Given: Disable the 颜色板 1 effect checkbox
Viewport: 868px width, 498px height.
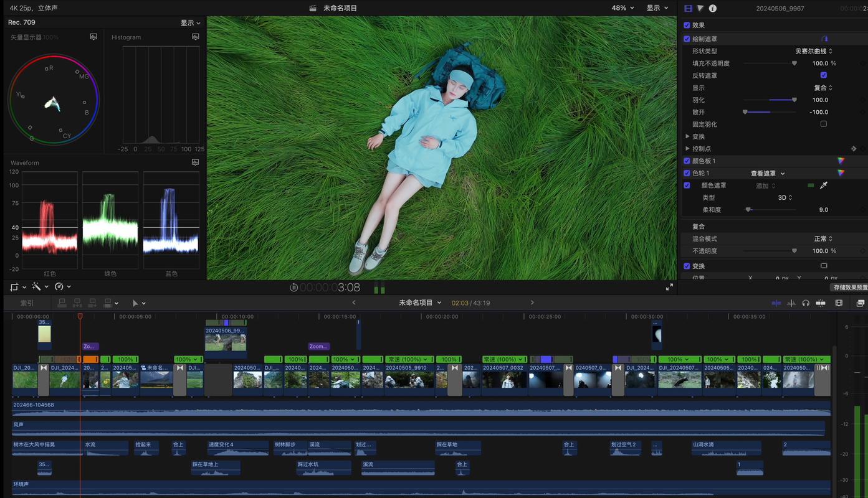Looking at the screenshot, I should 687,161.
